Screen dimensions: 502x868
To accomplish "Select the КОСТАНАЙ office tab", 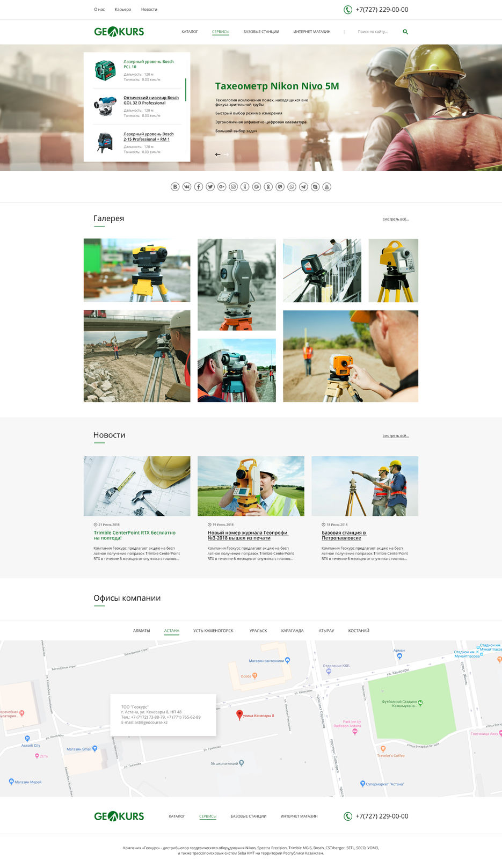I will (x=359, y=631).
